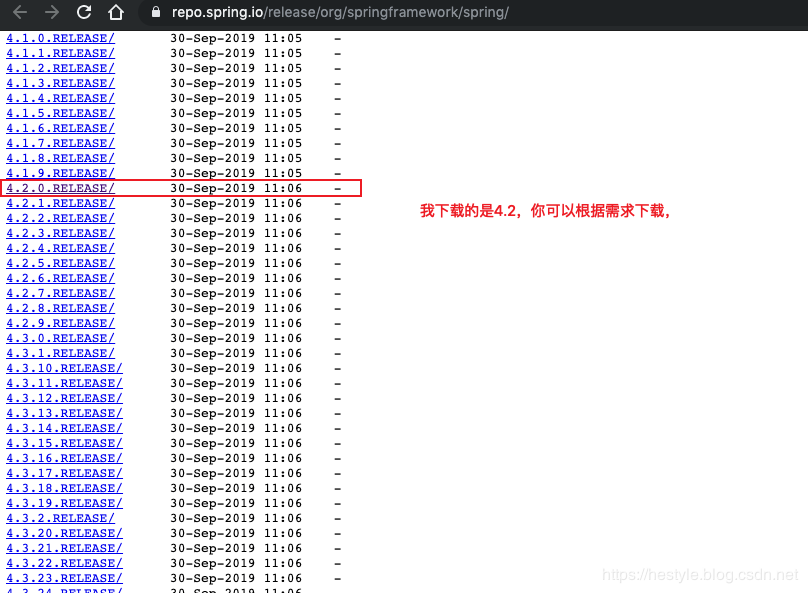Open the 4.1.0.RELEASE folder

pyautogui.click(x=57, y=38)
